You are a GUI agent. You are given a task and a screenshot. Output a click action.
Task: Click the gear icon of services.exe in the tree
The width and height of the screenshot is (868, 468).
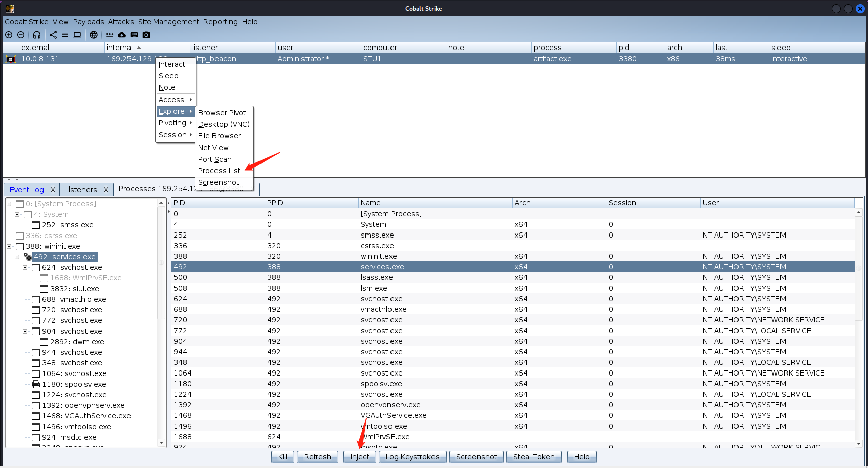point(28,257)
